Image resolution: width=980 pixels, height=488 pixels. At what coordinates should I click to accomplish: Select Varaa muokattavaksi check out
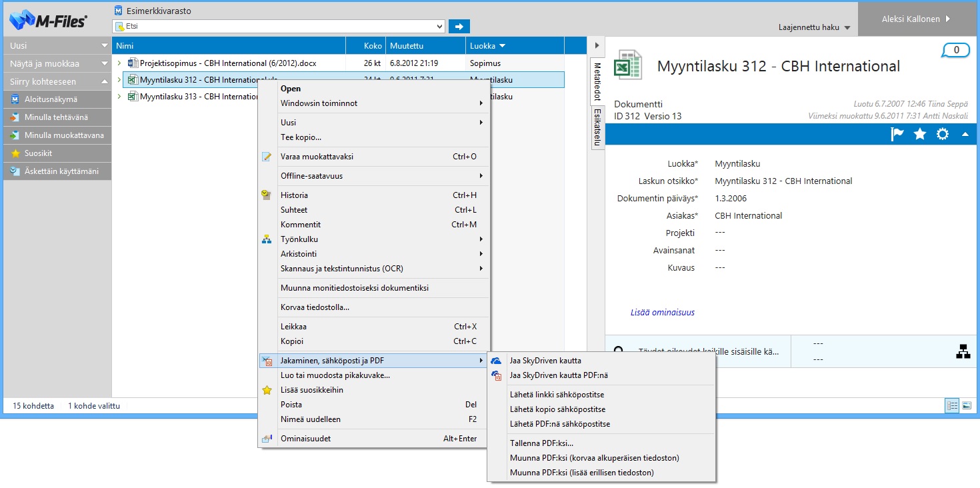point(374,157)
